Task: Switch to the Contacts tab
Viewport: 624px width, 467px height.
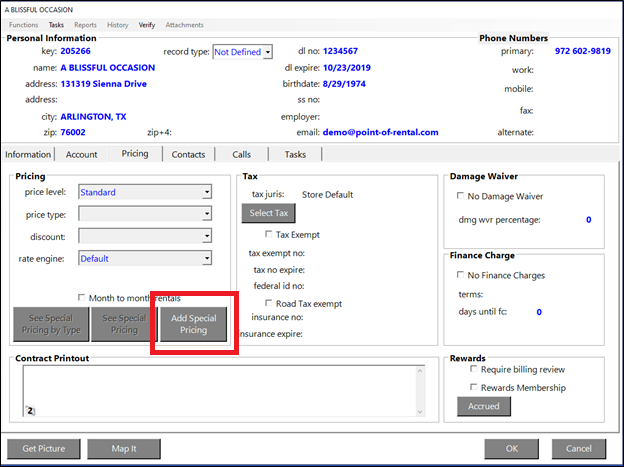Action: pos(188,154)
